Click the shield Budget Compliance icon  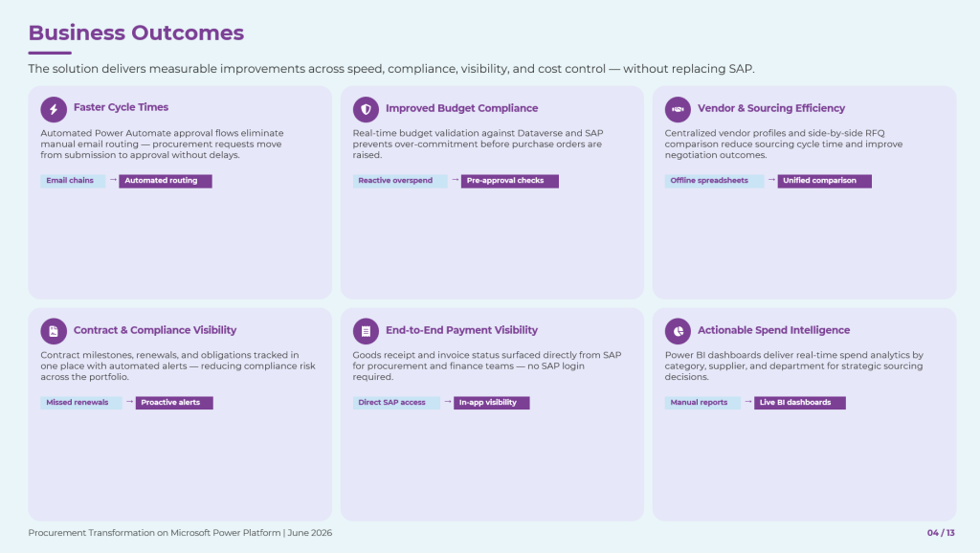366,109
